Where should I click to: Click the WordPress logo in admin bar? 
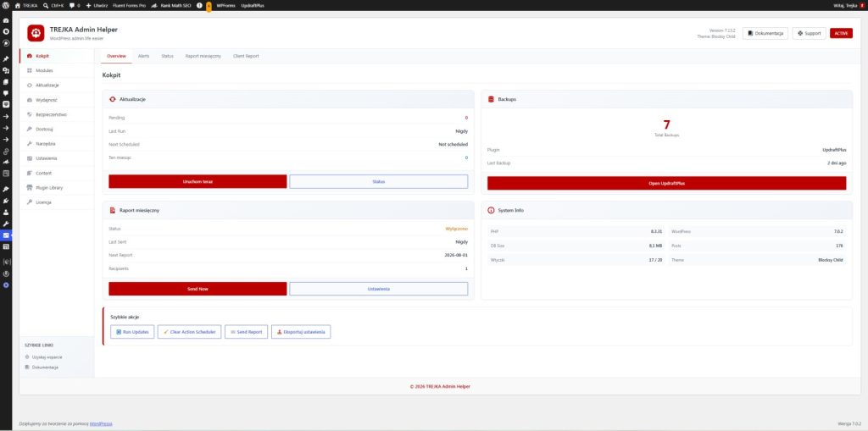point(6,5)
